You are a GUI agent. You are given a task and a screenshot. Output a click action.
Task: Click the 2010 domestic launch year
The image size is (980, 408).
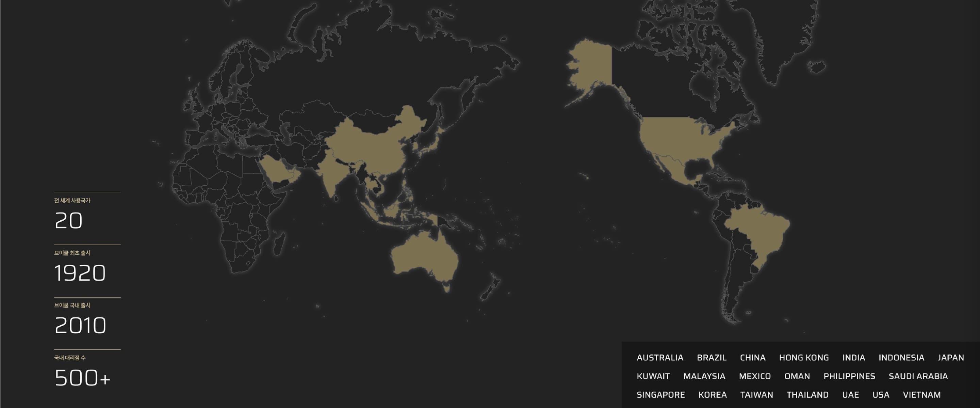80,325
